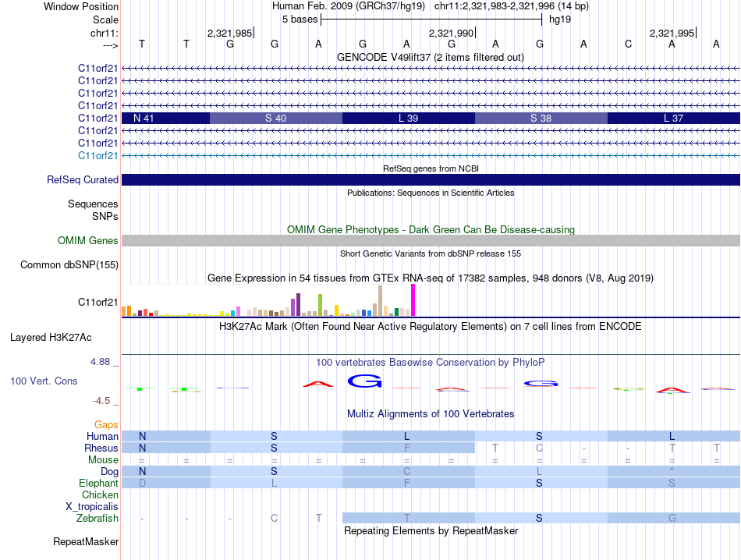Click the Sequences track label
The image size is (741, 560).
(93, 204)
